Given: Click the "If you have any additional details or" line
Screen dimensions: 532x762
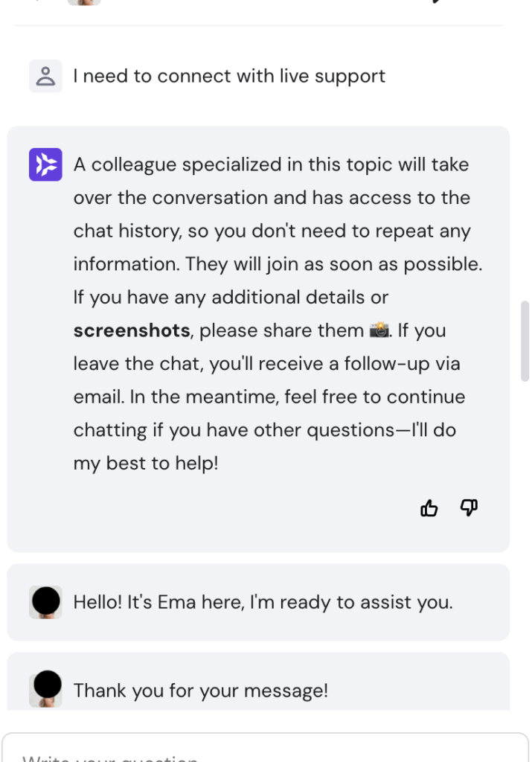Looking at the screenshot, I should click(x=231, y=298).
